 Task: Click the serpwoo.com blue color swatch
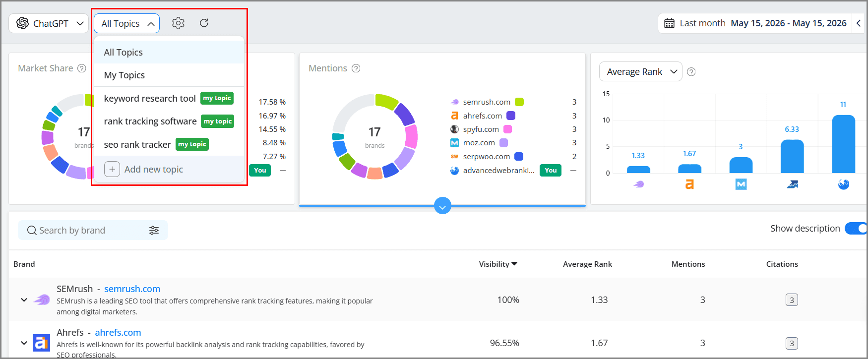point(519,157)
